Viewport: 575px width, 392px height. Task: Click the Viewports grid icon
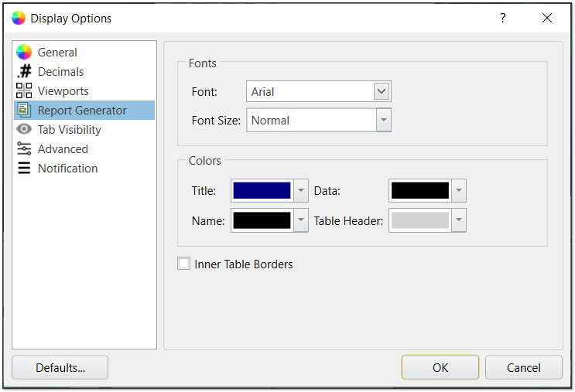[24, 90]
